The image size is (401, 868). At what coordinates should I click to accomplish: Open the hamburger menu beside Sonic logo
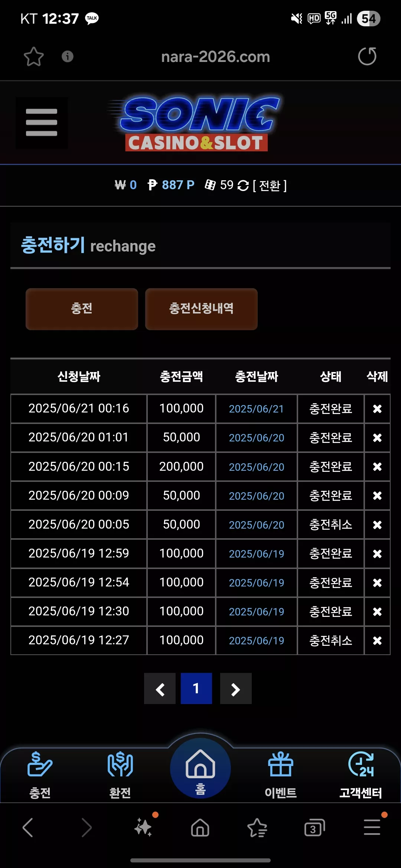[x=42, y=123]
